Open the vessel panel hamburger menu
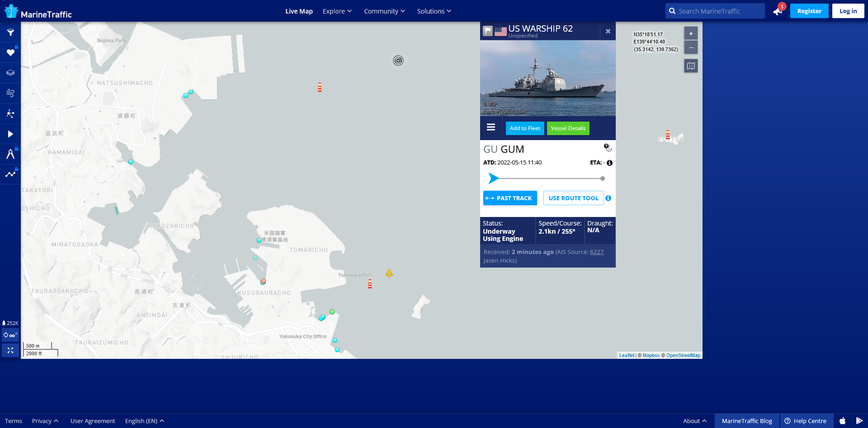 pyautogui.click(x=491, y=127)
